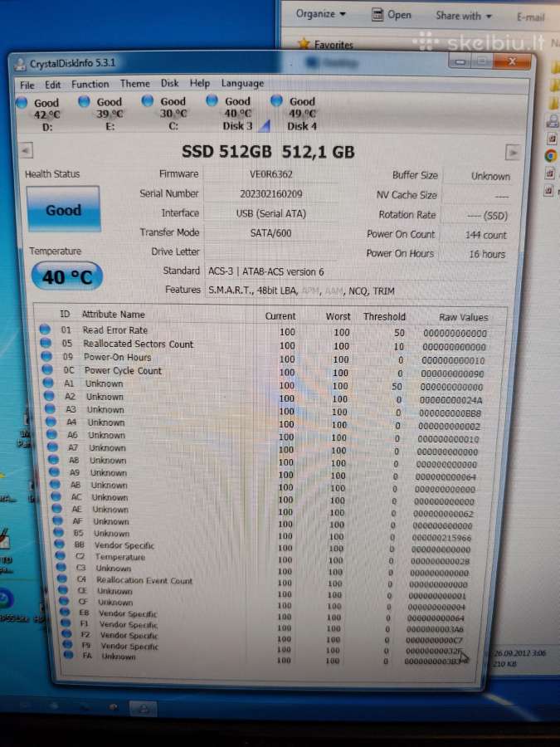Click raw value 00000000024A
The width and height of the screenshot is (560, 747).
[x=451, y=400]
